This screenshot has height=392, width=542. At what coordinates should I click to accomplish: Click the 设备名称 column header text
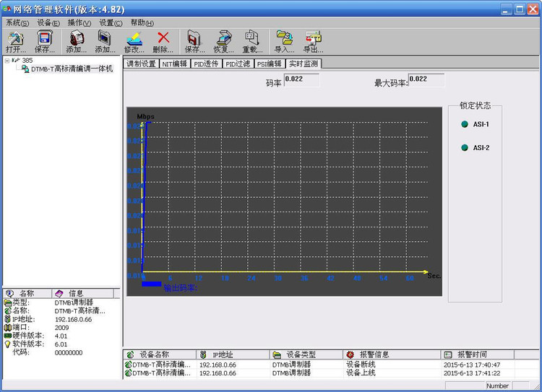154,354
